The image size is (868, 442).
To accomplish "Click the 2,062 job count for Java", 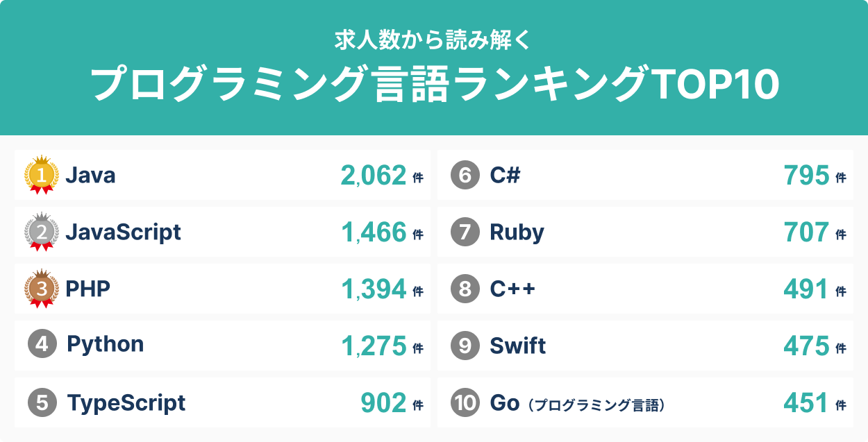I will click(x=373, y=176).
